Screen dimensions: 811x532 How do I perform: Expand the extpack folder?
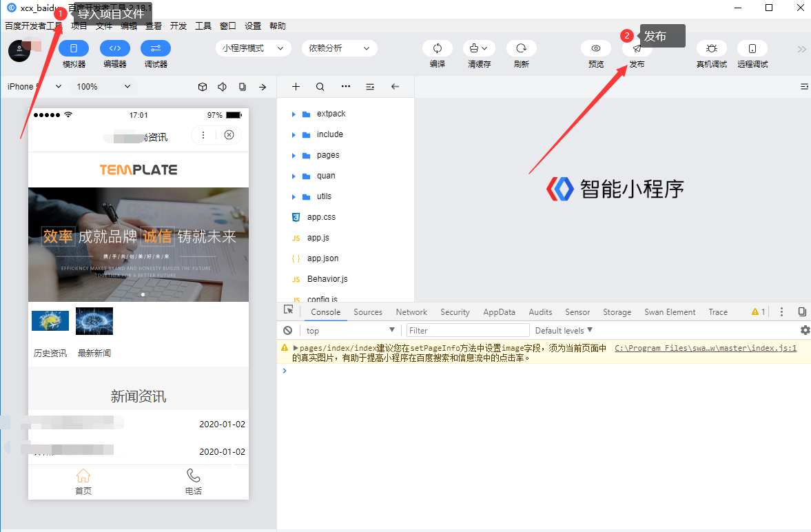coord(294,114)
